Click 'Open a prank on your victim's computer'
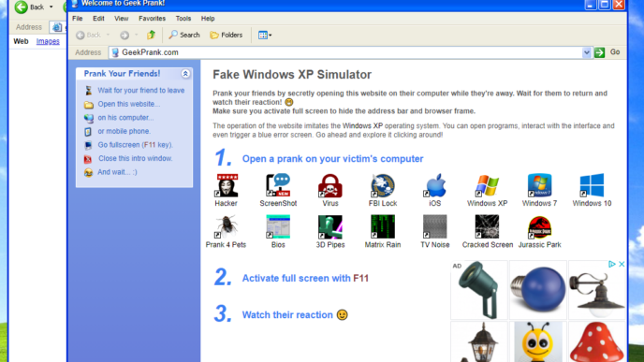Image resolution: width=644 pixels, height=362 pixels. (332, 159)
